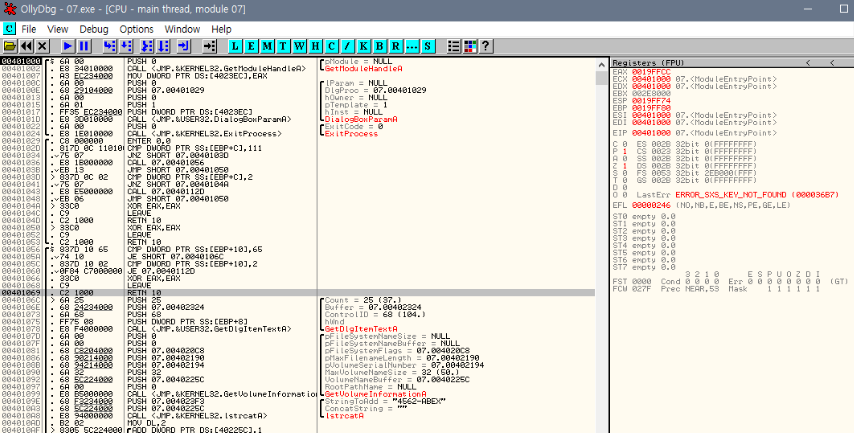854x433 pixels.
Task: Show the Patches window (slash icon)
Action: click(x=347, y=46)
